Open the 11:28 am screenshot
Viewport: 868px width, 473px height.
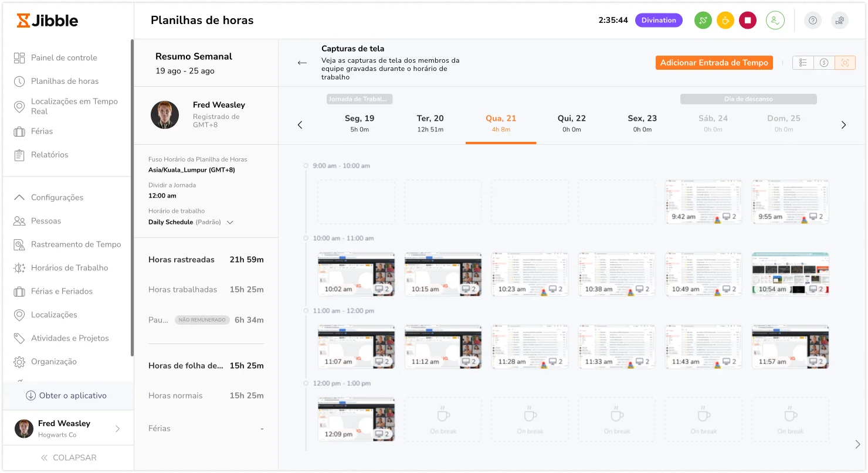coord(530,347)
